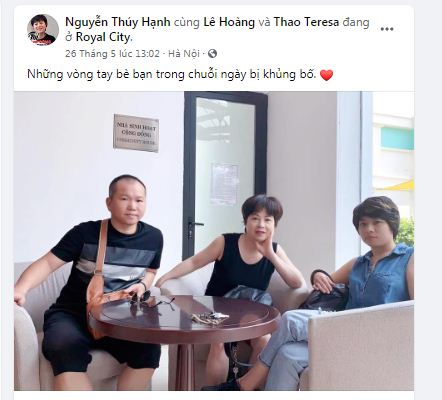Click the red heart emoji in caption

tap(326, 75)
